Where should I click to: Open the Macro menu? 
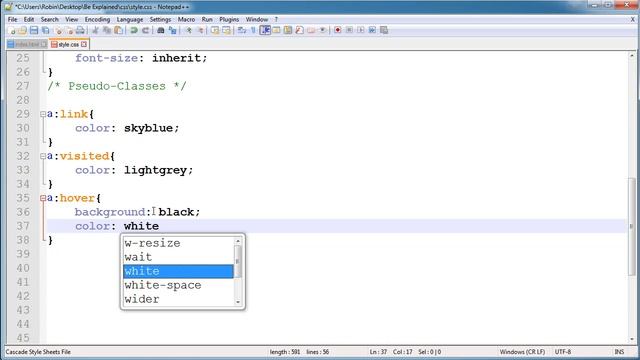point(186,19)
